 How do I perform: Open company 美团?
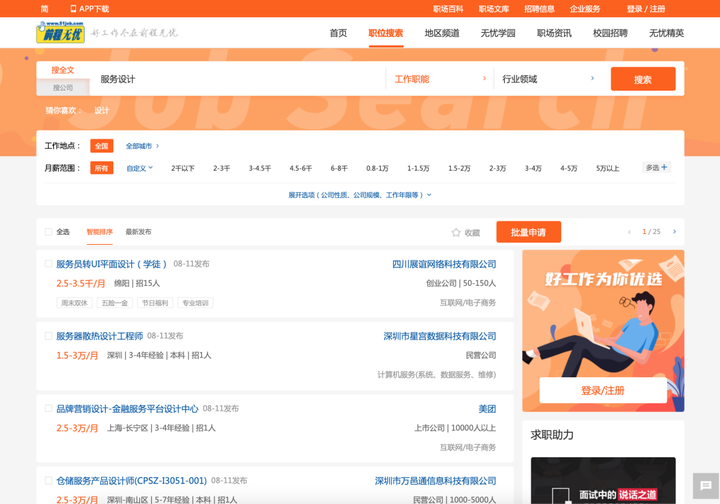click(487, 409)
